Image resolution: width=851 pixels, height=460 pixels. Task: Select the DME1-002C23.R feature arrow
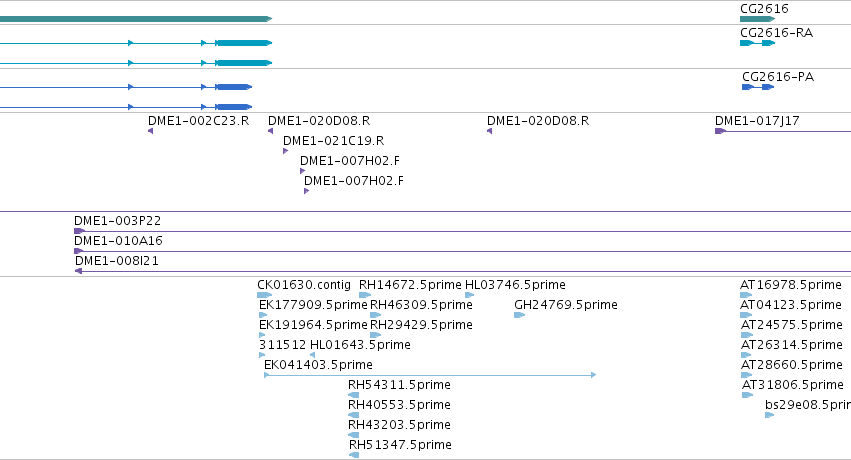[x=150, y=131]
